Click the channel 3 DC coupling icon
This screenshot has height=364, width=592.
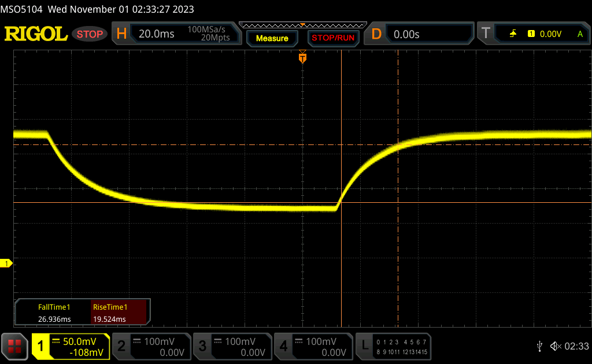[x=218, y=341]
